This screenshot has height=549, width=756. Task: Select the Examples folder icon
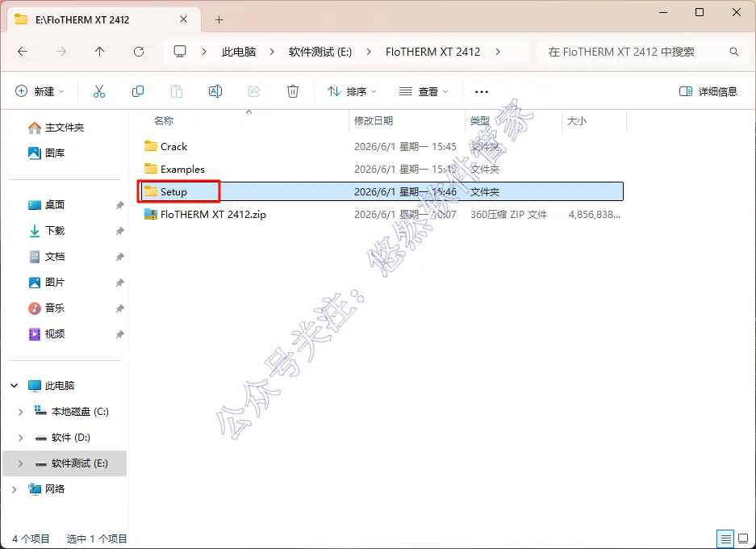[151, 169]
